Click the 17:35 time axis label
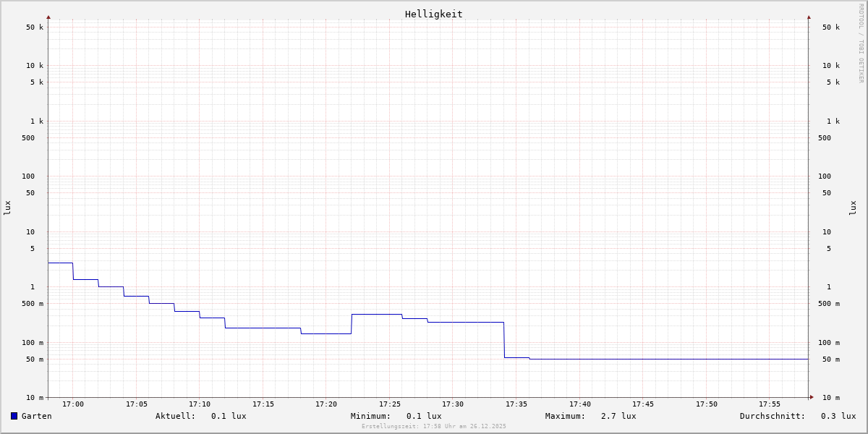 pyautogui.click(x=516, y=404)
